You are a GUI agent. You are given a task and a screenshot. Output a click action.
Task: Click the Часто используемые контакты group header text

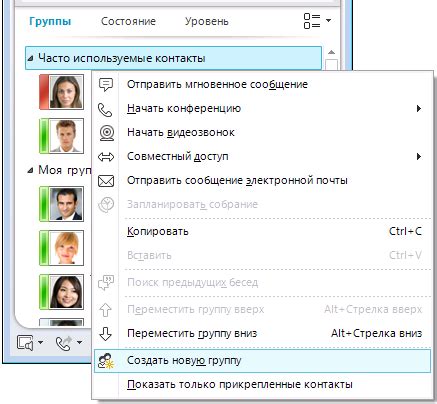122,58
